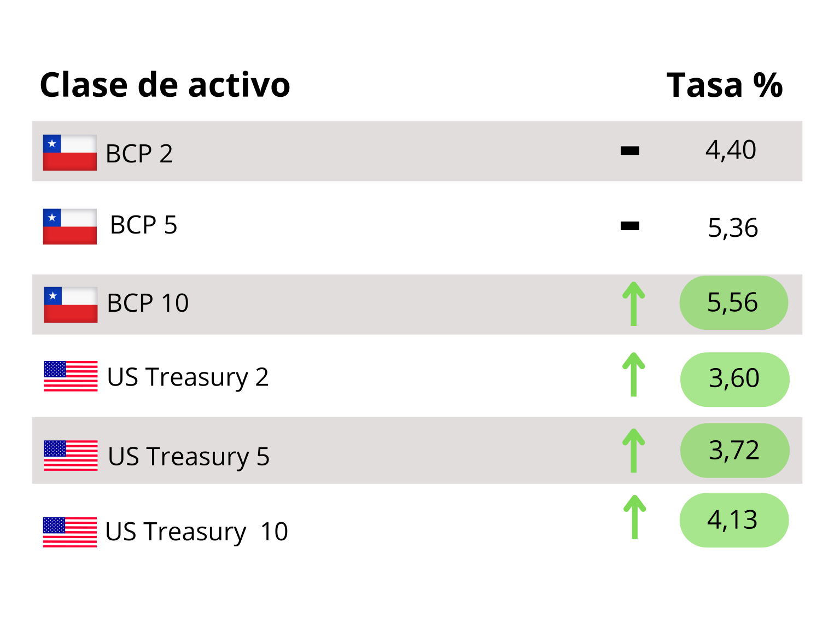
Task: Click the Chile flag beside BCP 10
Action: pyautogui.click(x=71, y=305)
